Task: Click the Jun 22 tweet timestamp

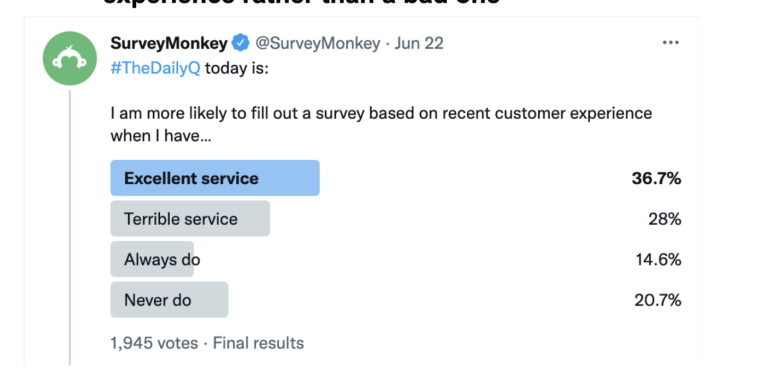Action: (x=419, y=43)
